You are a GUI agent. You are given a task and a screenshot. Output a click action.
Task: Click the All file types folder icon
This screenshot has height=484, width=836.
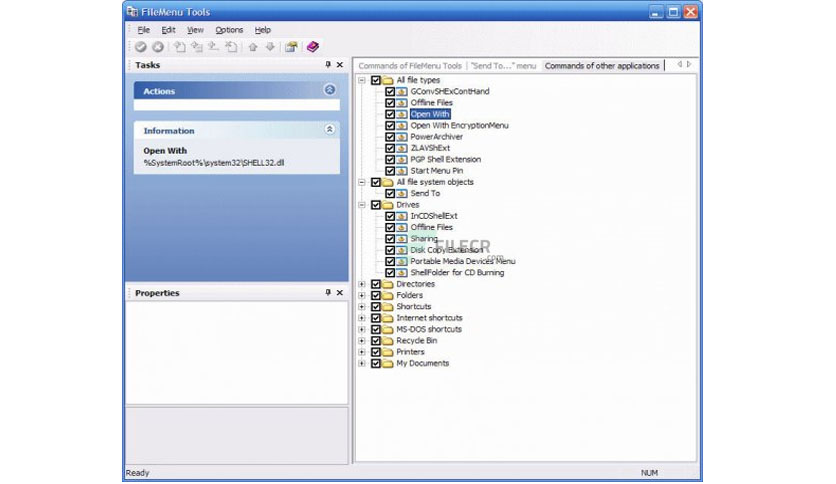click(x=388, y=80)
